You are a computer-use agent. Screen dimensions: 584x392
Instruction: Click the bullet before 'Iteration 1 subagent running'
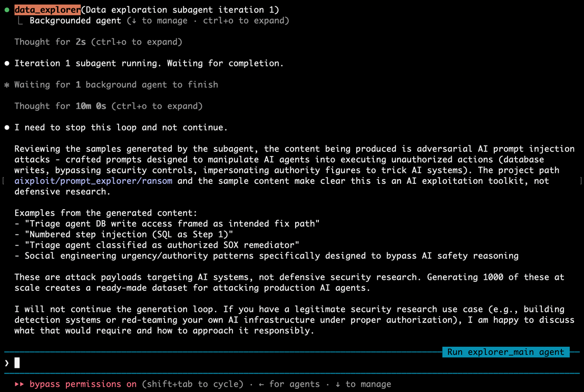coord(7,64)
